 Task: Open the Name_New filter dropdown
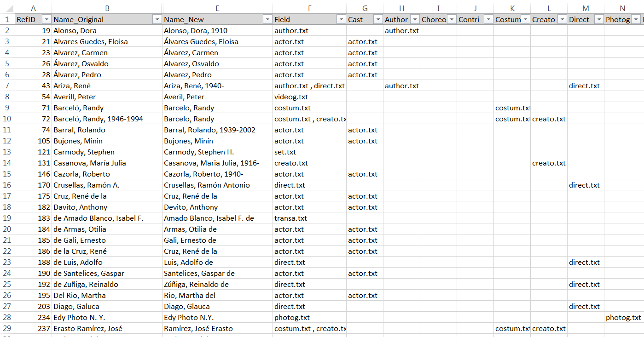point(267,19)
